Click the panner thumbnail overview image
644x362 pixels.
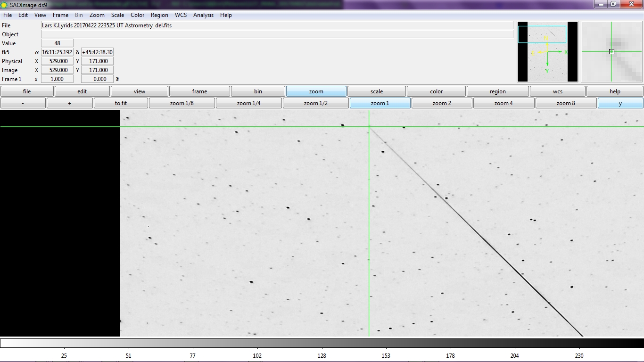(547, 51)
